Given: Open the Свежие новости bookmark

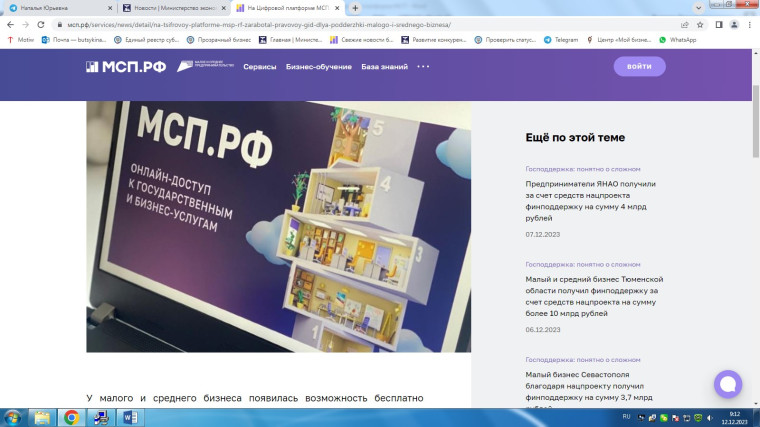Looking at the screenshot, I should click(362, 40).
